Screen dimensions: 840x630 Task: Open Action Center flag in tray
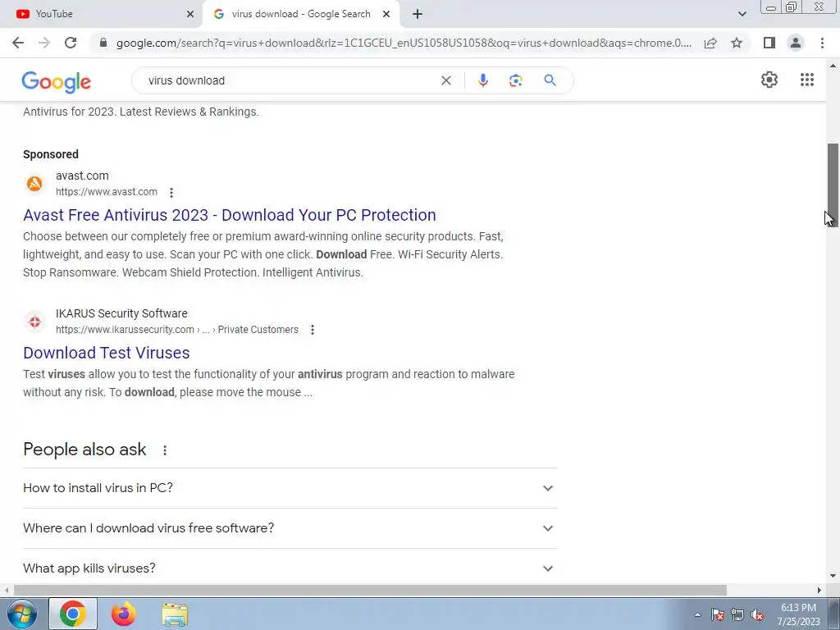[x=718, y=615]
